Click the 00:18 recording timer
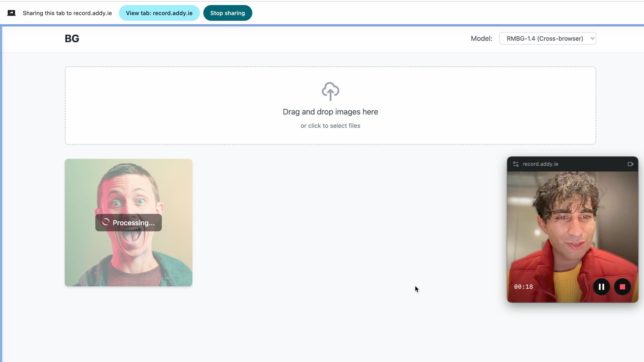The width and height of the screenshot is (644, 362). [523, 287]
